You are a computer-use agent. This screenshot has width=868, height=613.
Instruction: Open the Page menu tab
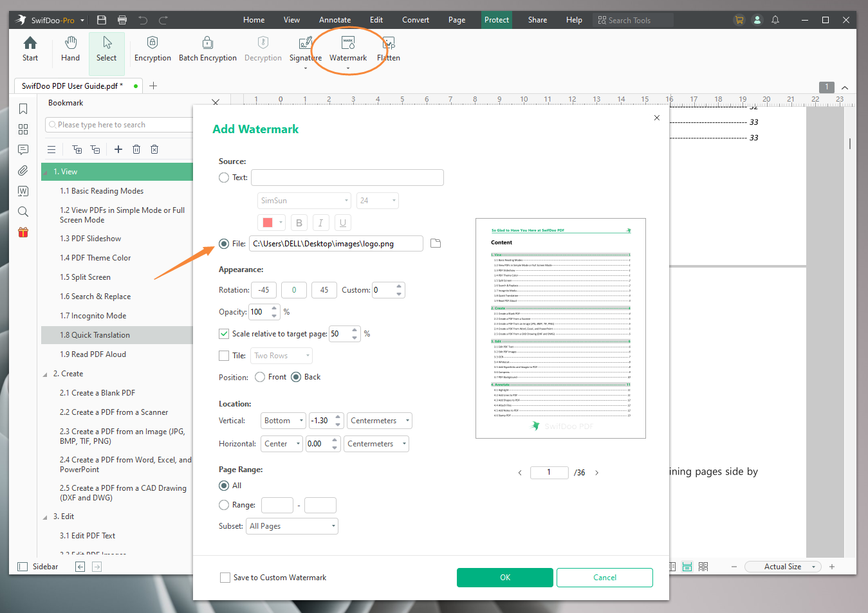457,20
